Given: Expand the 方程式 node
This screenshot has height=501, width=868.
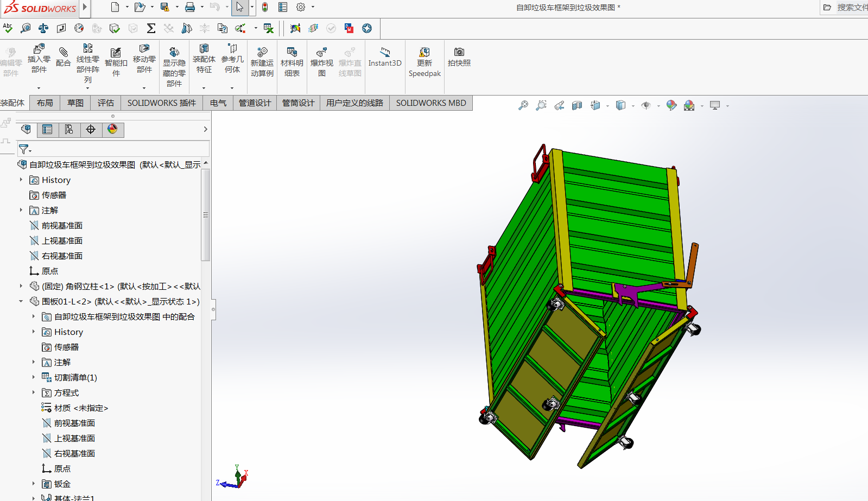Looking at the screenshot, I should 34,392.
